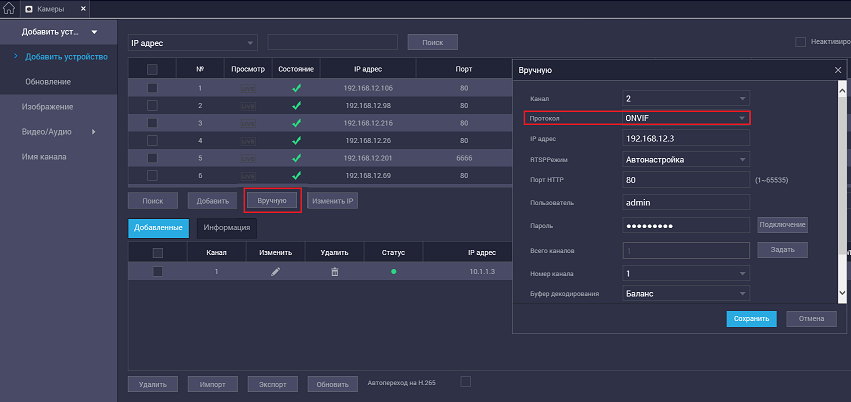851x402 pixels.
Task: Click the preview icon in row 3
Action: click(x=248, y=123)
